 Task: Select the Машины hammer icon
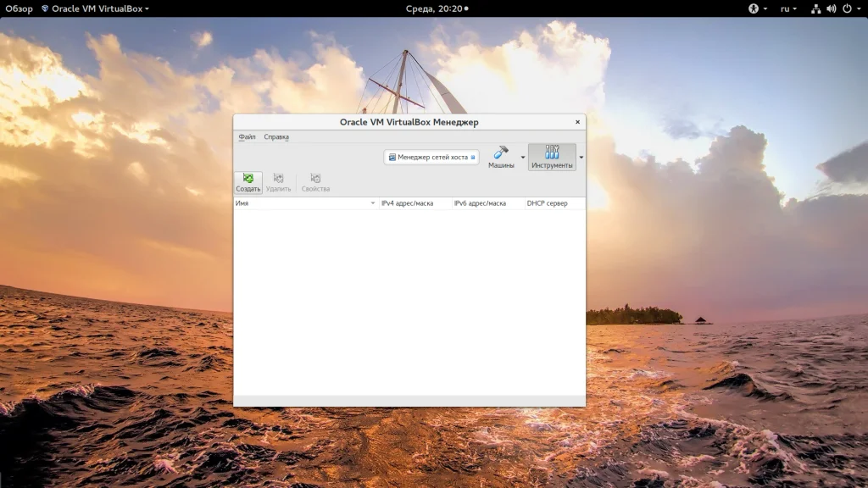[x=501, y=152]
